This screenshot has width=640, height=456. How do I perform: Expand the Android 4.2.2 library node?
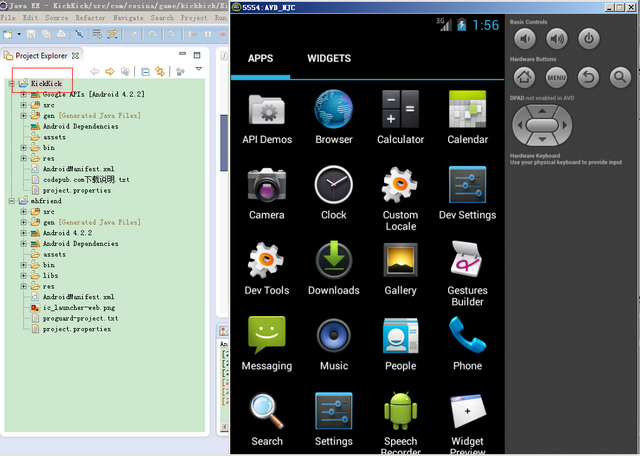pyautogui.click(x=23, y=233)
